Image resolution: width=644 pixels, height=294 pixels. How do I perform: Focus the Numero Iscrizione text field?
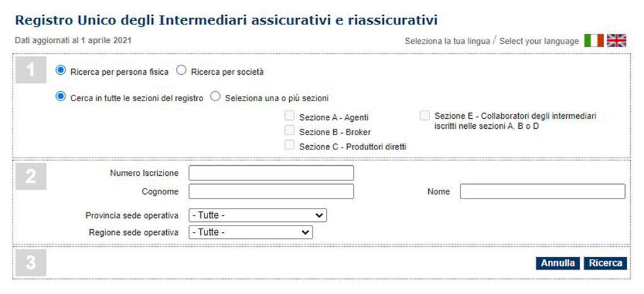click(271, 173)
